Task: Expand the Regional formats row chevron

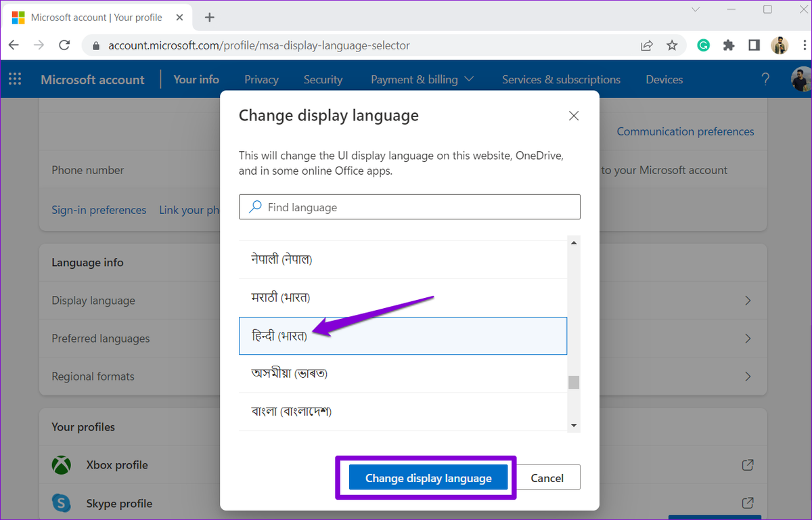Action: pyautogui.click(x=748, y=376)
